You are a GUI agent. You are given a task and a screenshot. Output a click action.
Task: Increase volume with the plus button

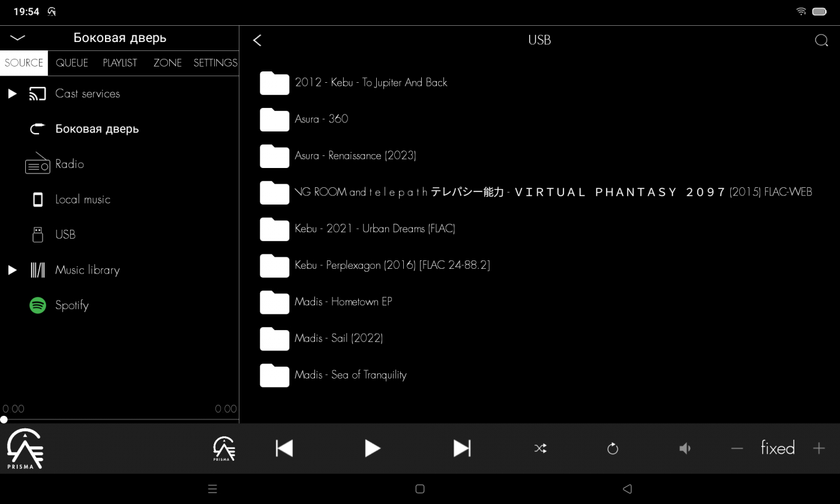(818, 448)
